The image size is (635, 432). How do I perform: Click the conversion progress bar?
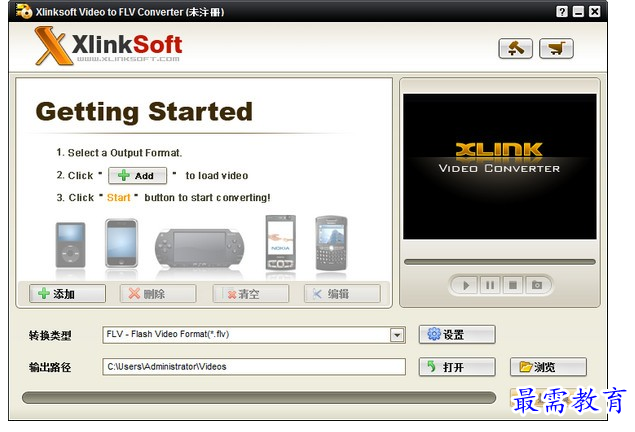click(x=259, y=398)
